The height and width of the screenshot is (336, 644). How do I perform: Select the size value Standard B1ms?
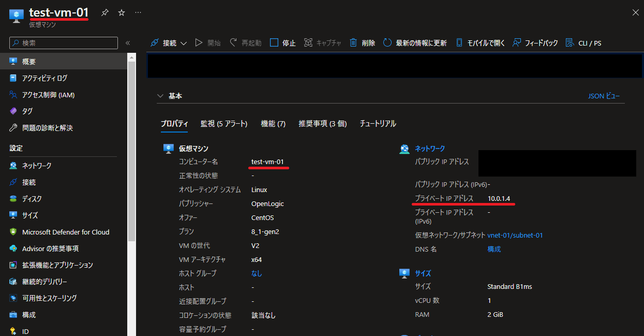(510, 286)
